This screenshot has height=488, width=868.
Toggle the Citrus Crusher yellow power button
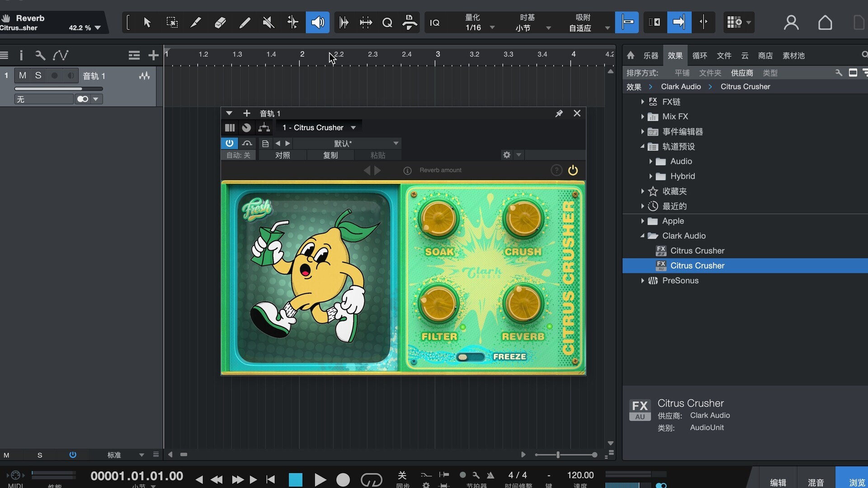click(573, 170)
